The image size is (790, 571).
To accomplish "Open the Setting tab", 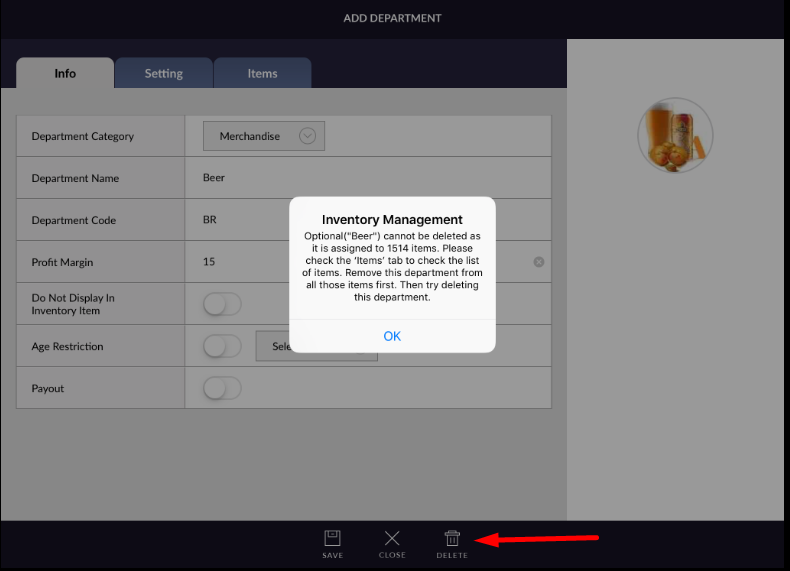I will 163,73.
